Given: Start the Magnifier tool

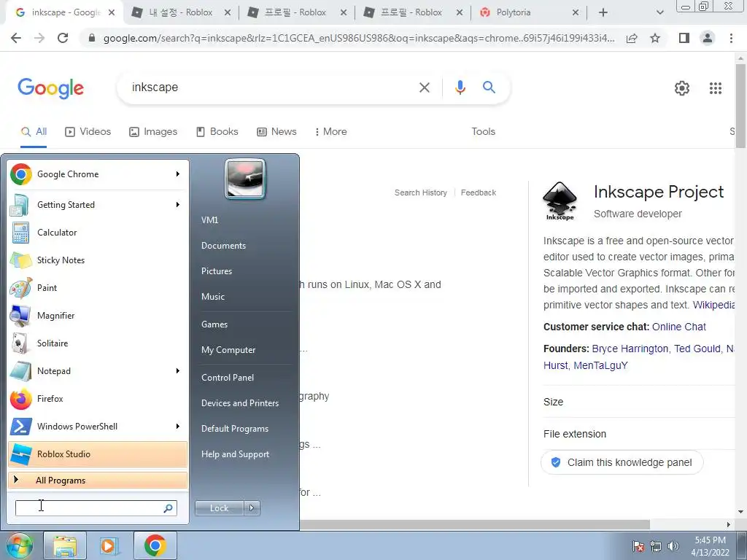Looking at the screenshot, I should pyautogui.click(x=98, y=315).
